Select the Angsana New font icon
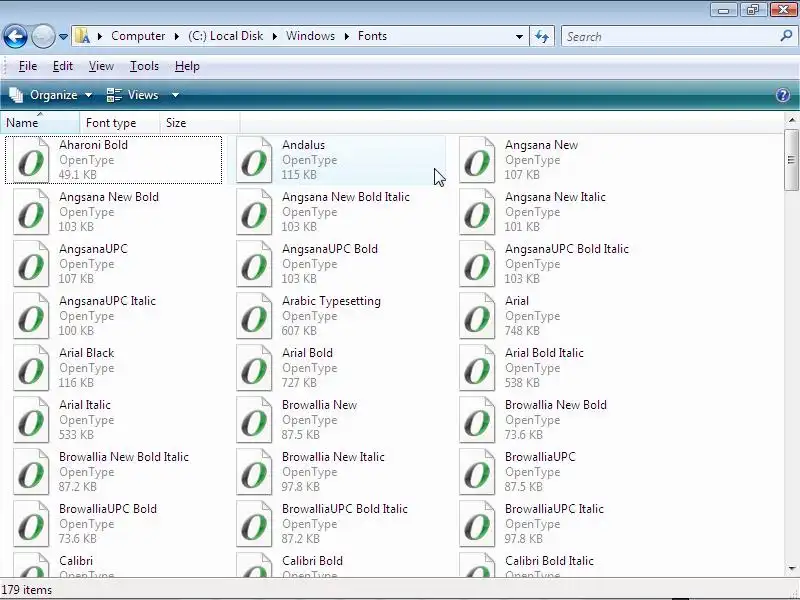This screenshot has height=600, width=800. pos(477,160)
